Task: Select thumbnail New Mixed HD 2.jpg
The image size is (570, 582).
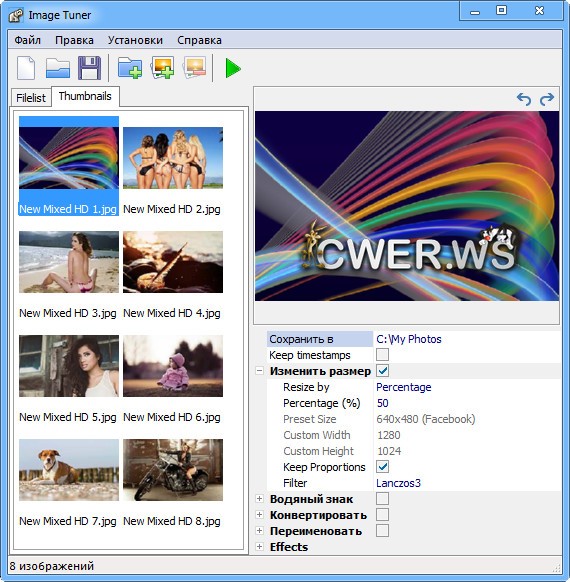Action: (173, 166)
